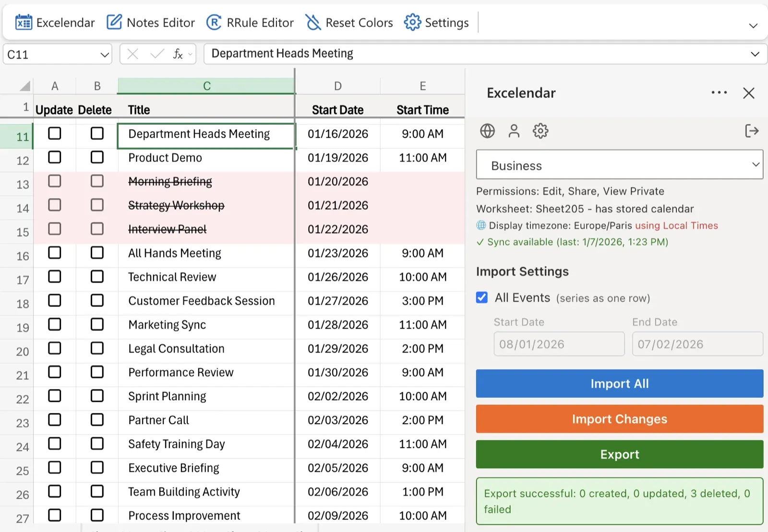Check Delete box for Product Demo
This screenshot has width=768, height=532.
97,157
